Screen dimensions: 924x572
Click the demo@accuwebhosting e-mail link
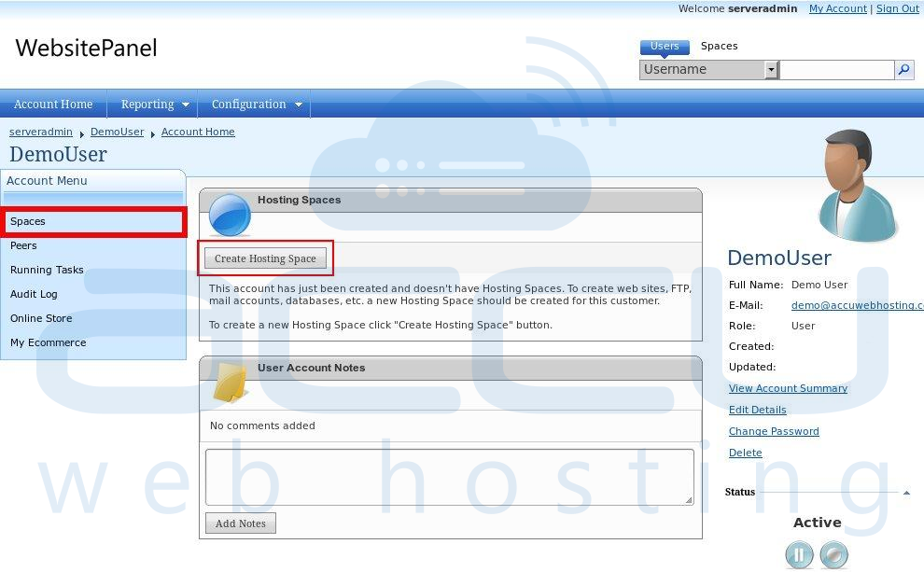tap(858, 305)
